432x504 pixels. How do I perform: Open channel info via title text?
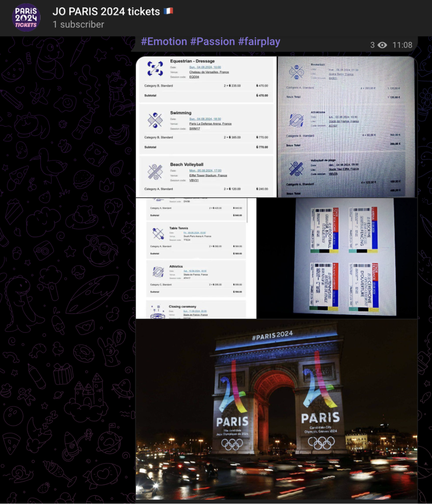[x=106, y=11]
